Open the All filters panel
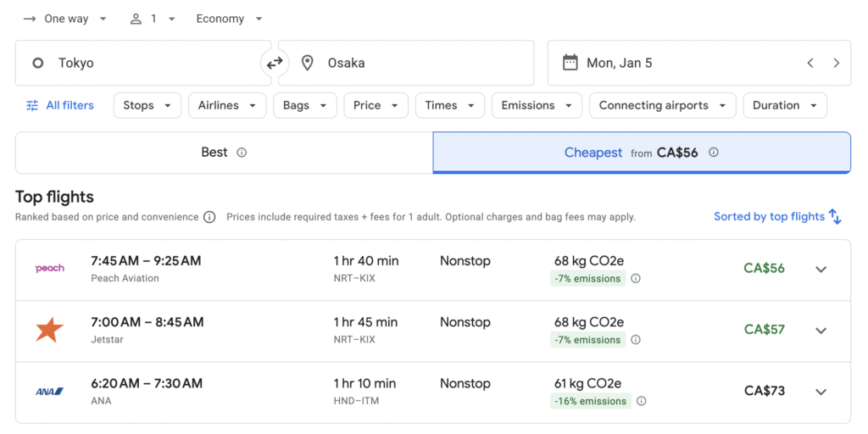 point(59,105)
